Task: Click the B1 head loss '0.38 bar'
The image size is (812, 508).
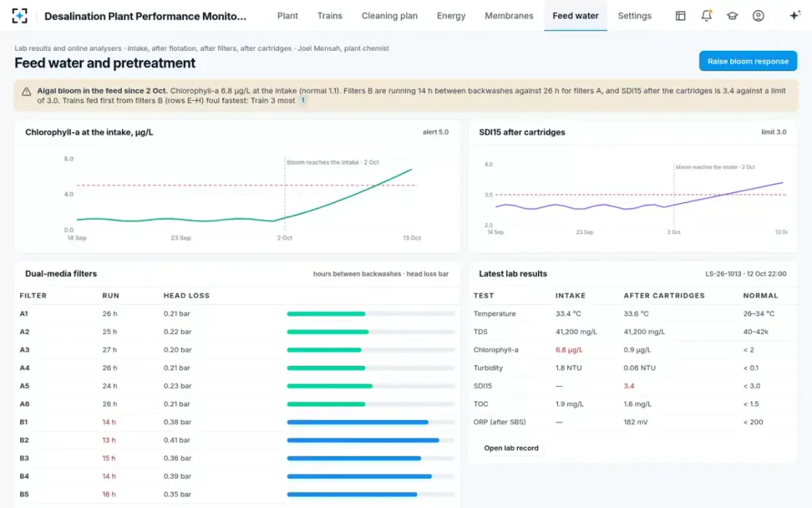Action: tap(177, 422)
